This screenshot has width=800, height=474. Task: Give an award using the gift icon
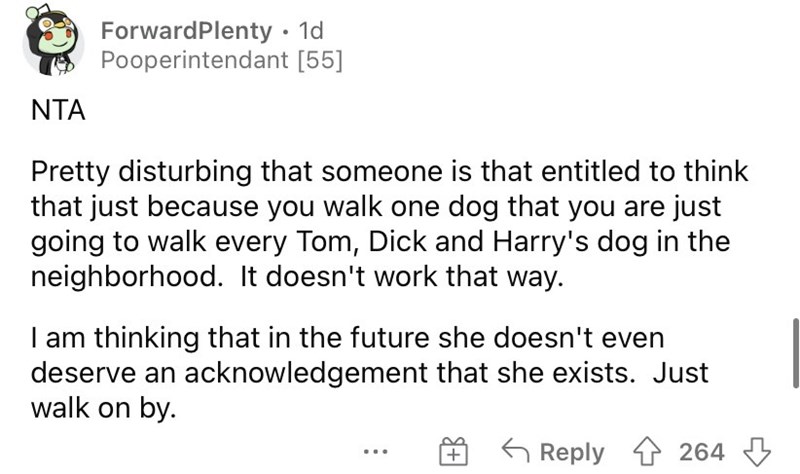(453, 452)
